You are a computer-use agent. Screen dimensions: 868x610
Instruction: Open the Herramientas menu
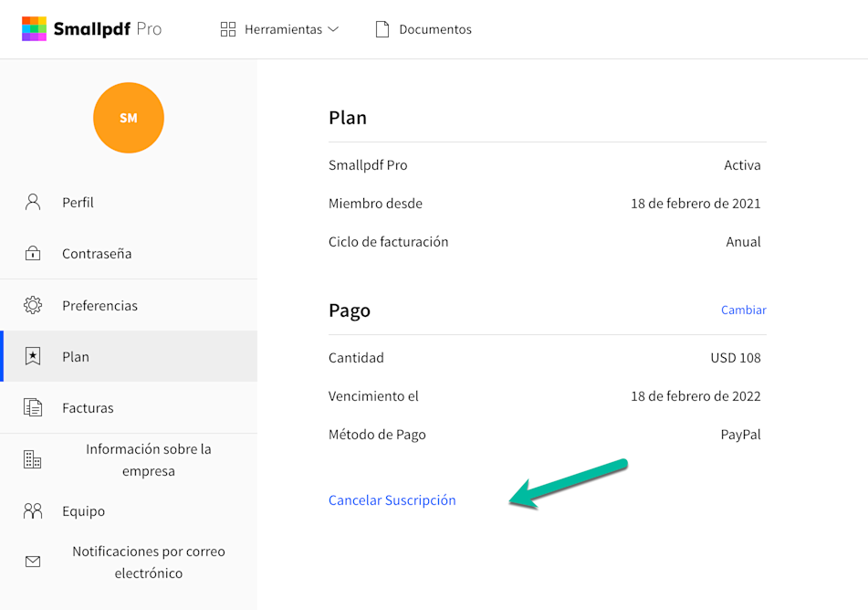click(x=279, y=29)
